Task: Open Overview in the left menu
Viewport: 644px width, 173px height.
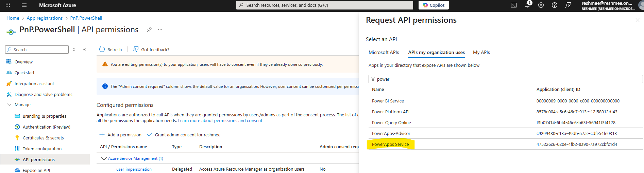Action: click(23, 62)
